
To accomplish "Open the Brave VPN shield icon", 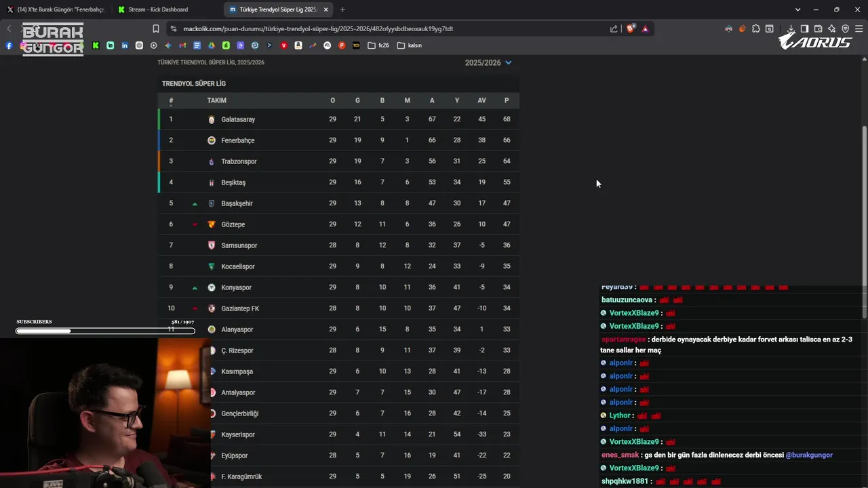I will pyautogui.click(x=845, y=28).
